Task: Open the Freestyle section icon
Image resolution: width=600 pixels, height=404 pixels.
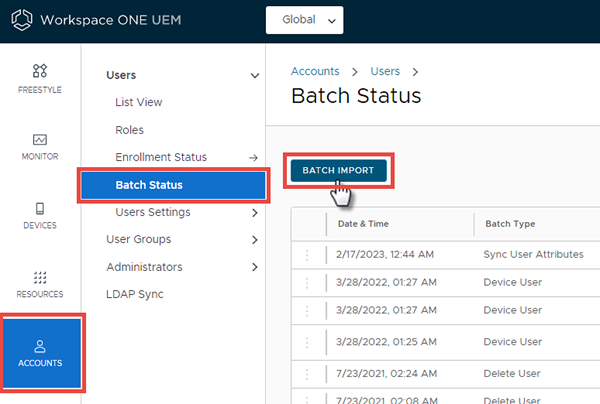Action: coord(40,71)
